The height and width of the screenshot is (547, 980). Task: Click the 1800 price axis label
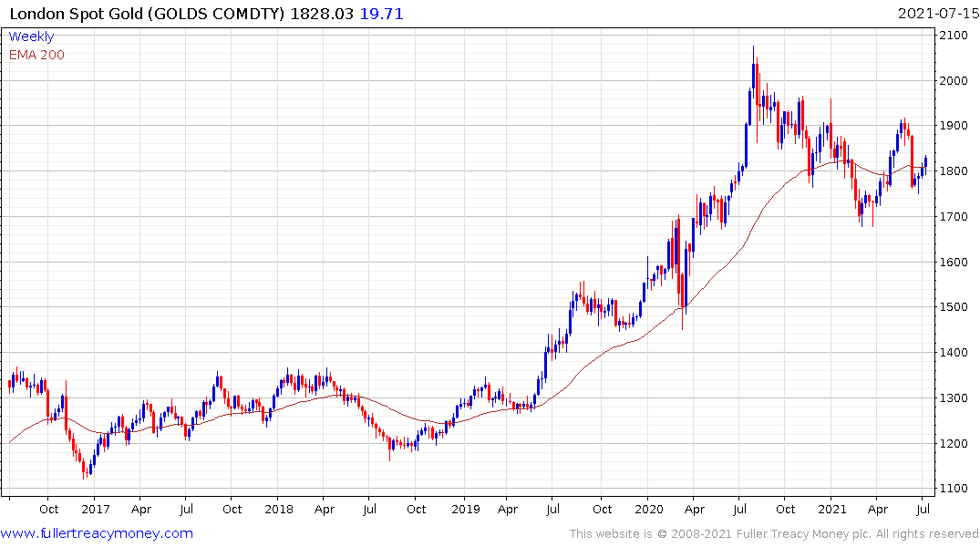point(954,171)
